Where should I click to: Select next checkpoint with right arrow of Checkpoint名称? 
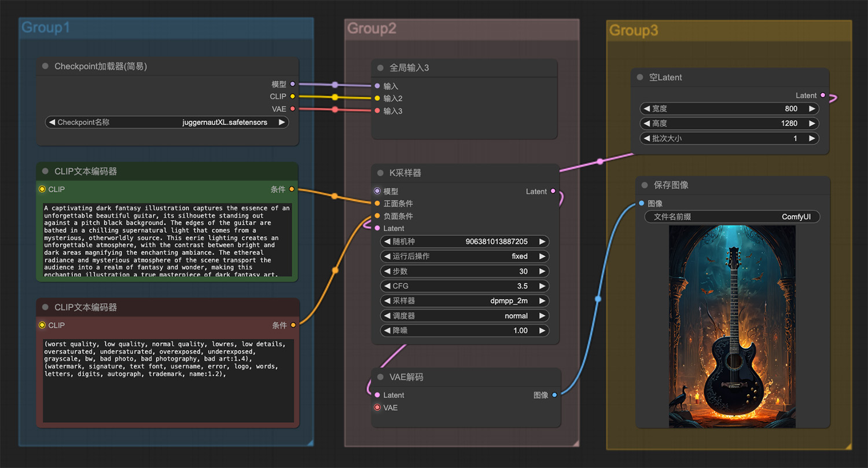coord(281,122)
